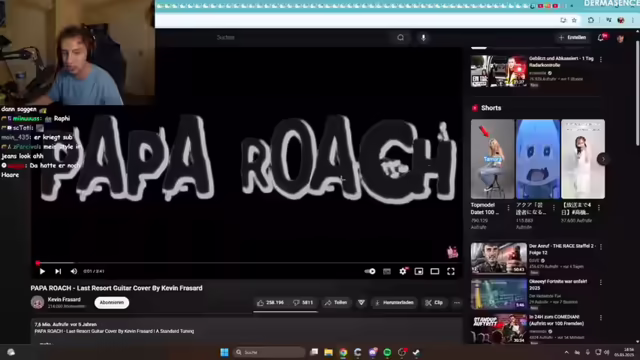Open the YouTube account avatar menu
640x360 pixels.
coord(620,38)
